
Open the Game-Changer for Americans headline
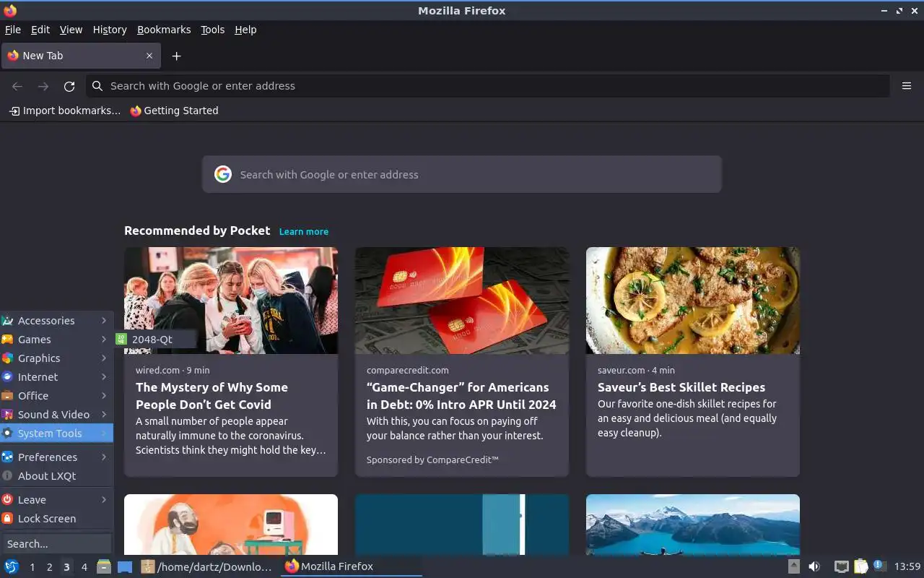point(461,396)
